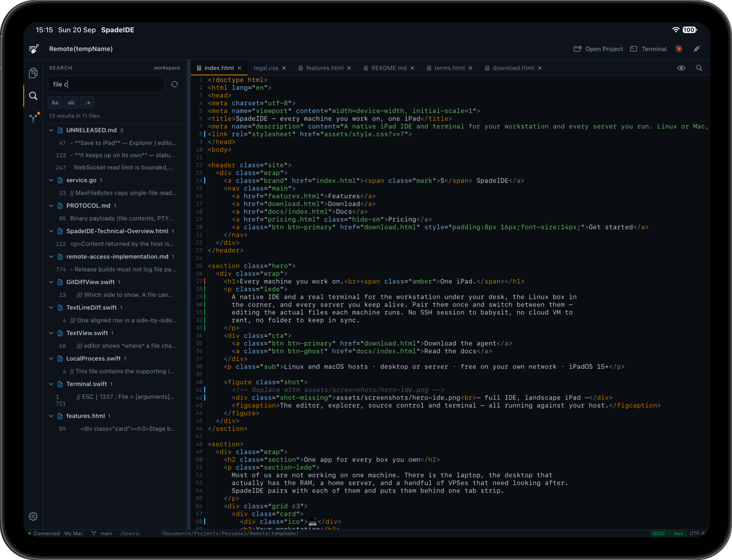Click the service.go file icon
Image resolution: width=732 pixels, height=560 pixels.
pos(60,180)
